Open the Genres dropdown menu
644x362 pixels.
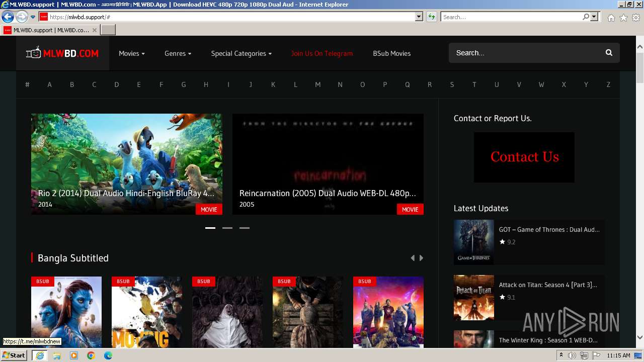[x=178, y=53]
